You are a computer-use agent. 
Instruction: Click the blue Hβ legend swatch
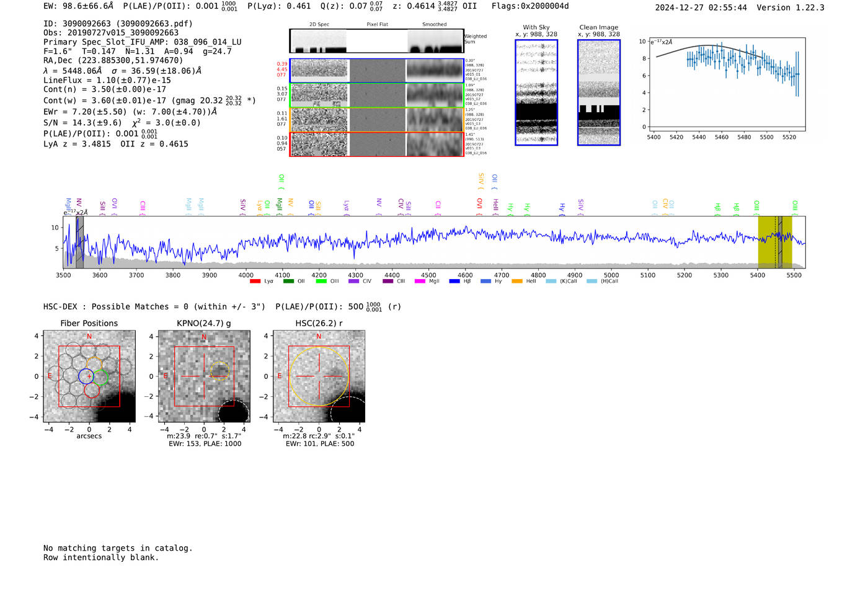coord(454,282)
